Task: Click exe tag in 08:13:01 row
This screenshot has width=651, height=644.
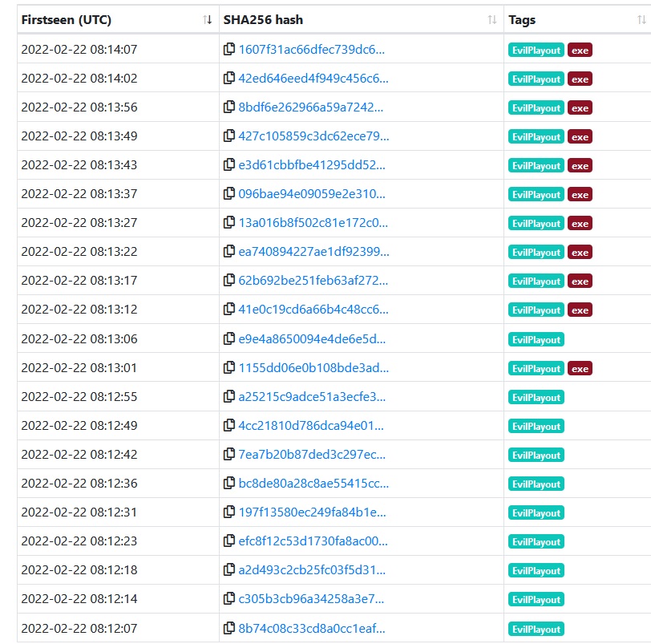Action: [x=580, y=368]
